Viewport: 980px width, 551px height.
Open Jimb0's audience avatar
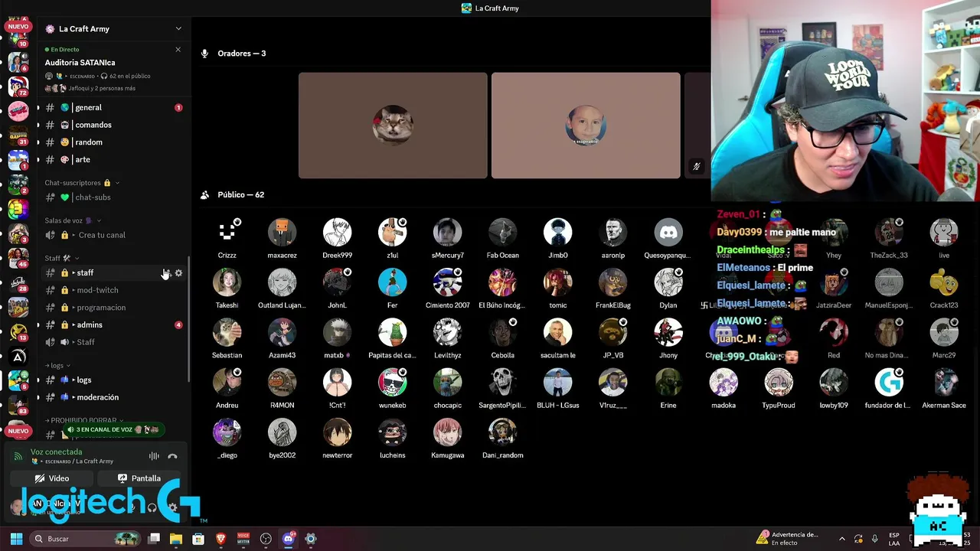pyautogui.click(x=557, y=233)
